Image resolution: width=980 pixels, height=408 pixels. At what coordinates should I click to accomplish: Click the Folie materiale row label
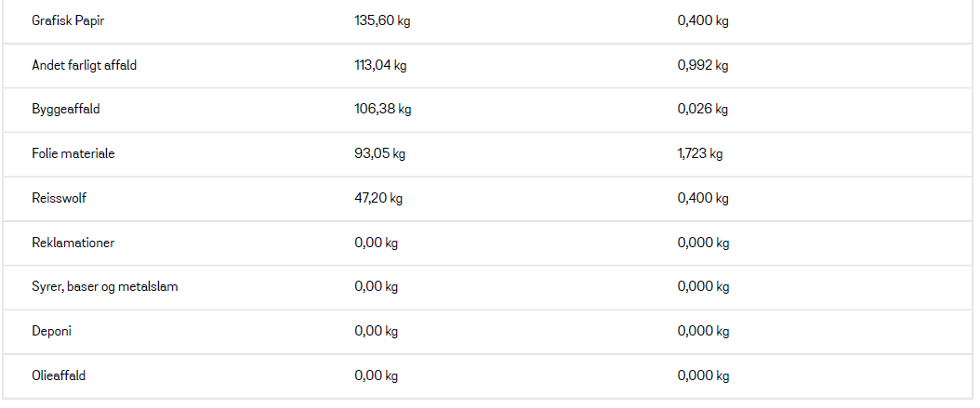(x=73, y=153)
